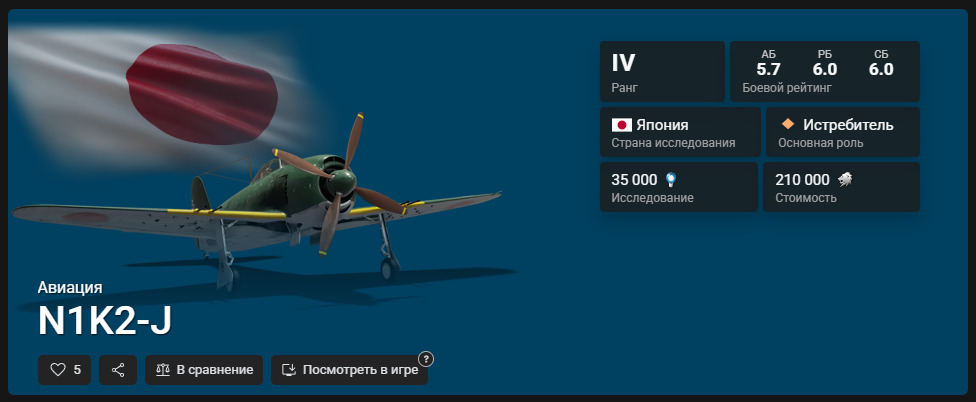Screen dimensions: 976x402
Task: Click the orange fighter role diamond icon
Action: pos(787,124)
